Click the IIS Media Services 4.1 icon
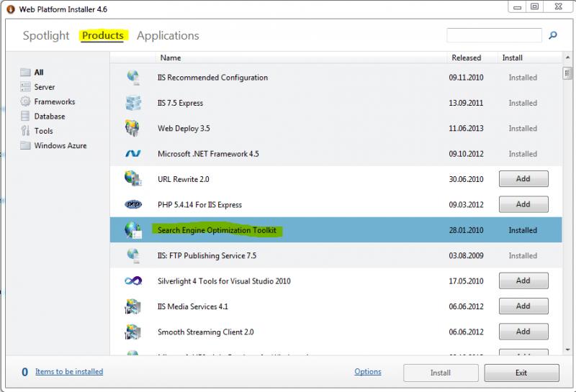Viewport: 576px width, 392px height. point(132,306)
